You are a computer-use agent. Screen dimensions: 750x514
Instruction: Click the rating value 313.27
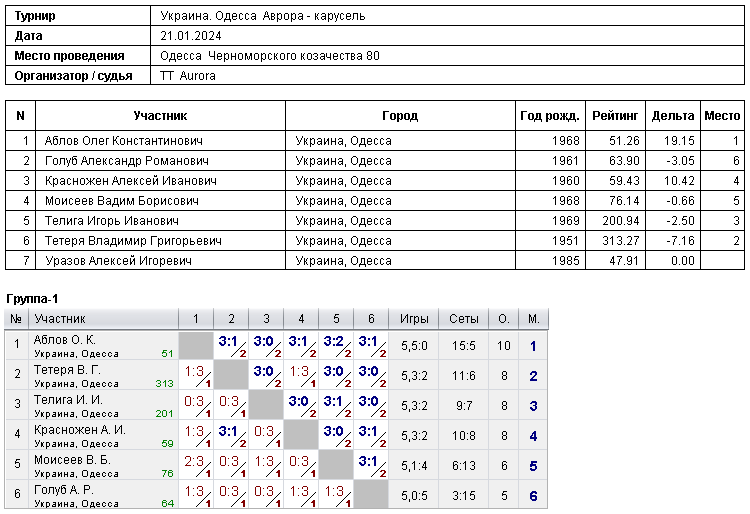pos(620,241)
